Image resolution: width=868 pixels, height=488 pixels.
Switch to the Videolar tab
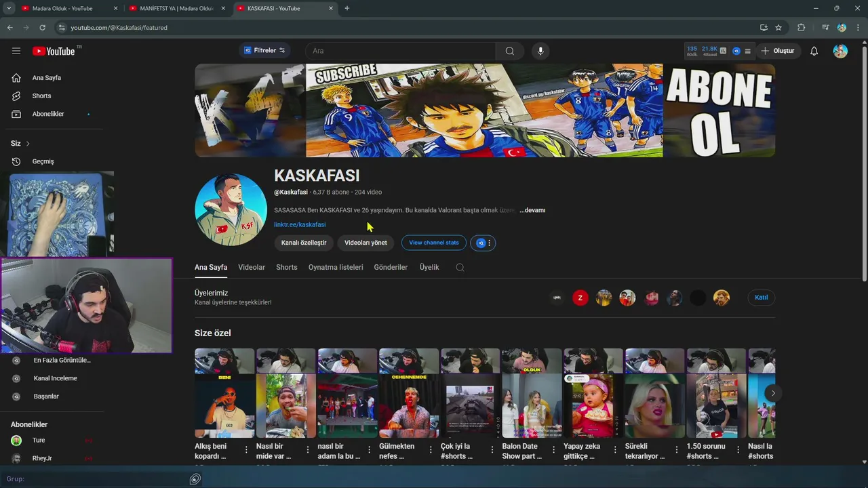[252, 267]
